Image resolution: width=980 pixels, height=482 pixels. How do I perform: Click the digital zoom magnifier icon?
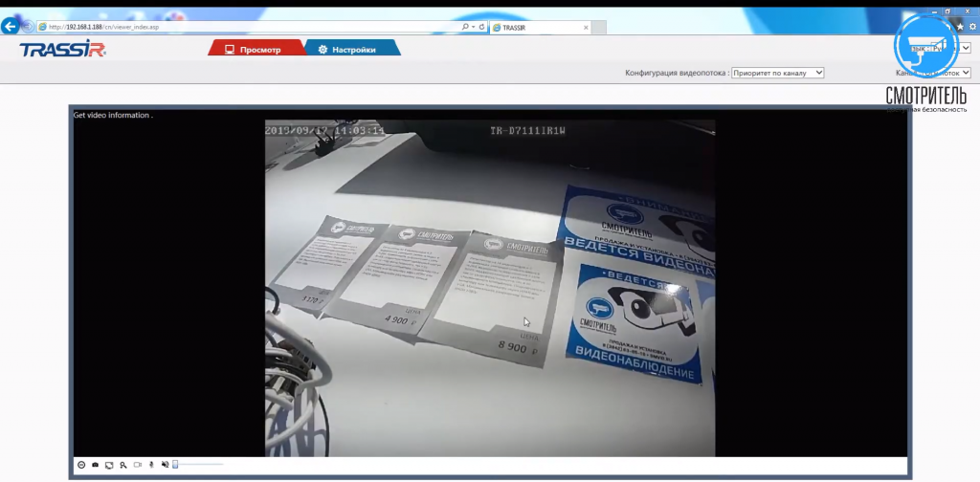click(122, 465)
